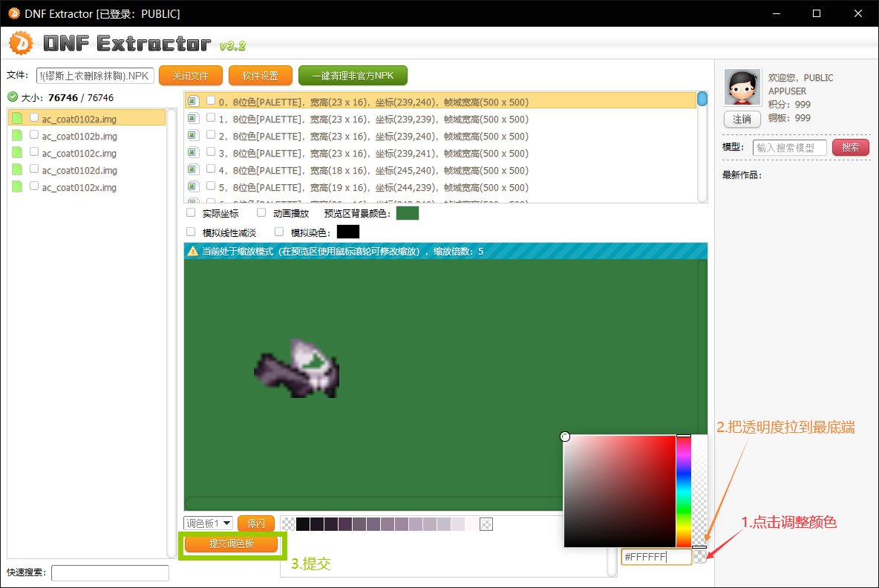Enable the 动画播放 checkbox
The height and width of the screenshot is (588, 879).
(x=261, y=212)
